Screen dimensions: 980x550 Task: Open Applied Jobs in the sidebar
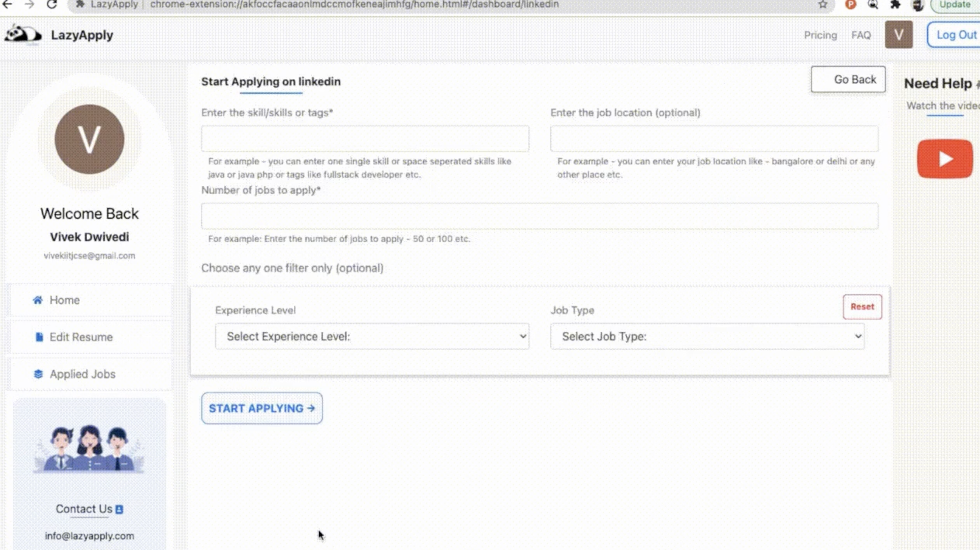tap(90, 374)
